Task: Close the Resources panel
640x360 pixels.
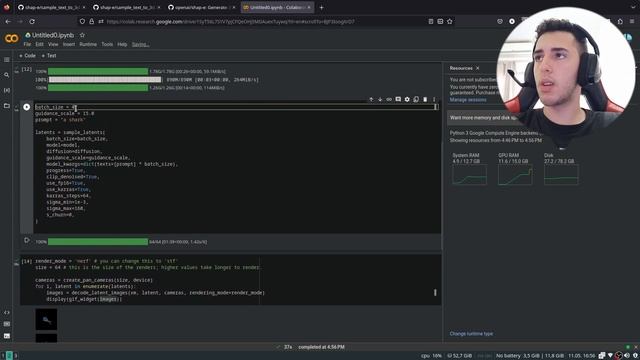Action: point(478,68)
